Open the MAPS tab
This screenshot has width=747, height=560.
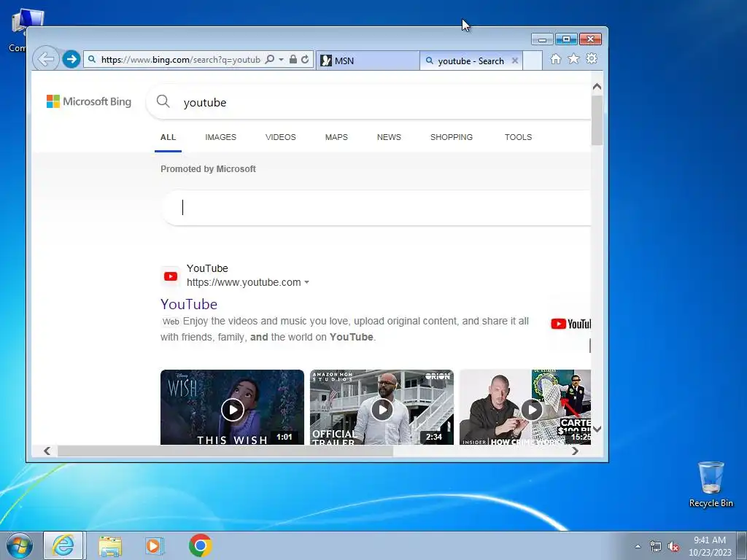point(336,137)
